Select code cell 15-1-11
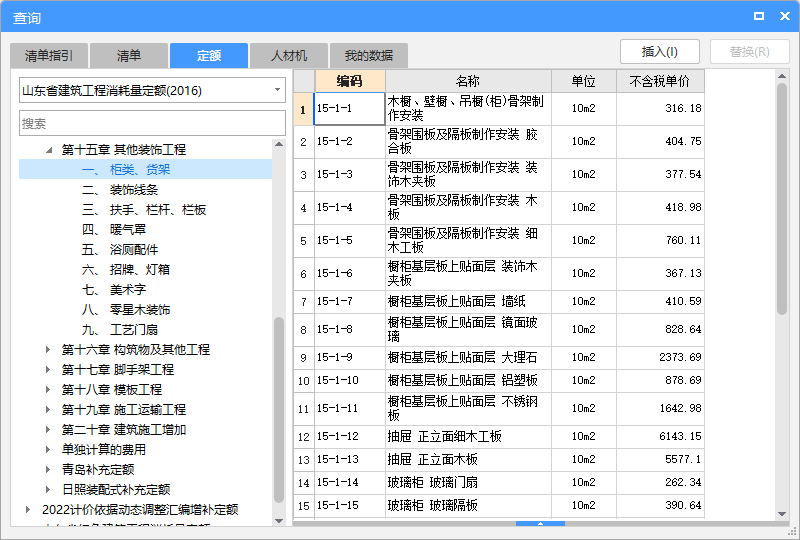Image resolution: width=800 pixels, height=540 pixels. point(349,408)
